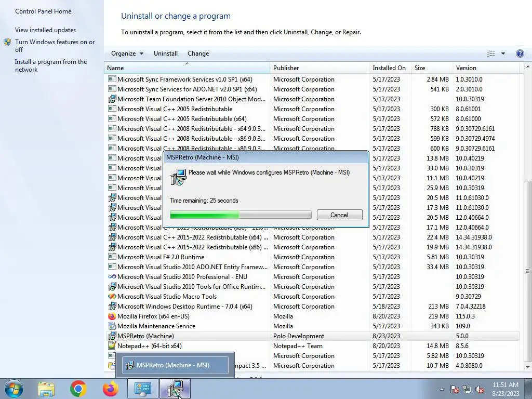Click Polo Development publisher cell

click(299, 336)
